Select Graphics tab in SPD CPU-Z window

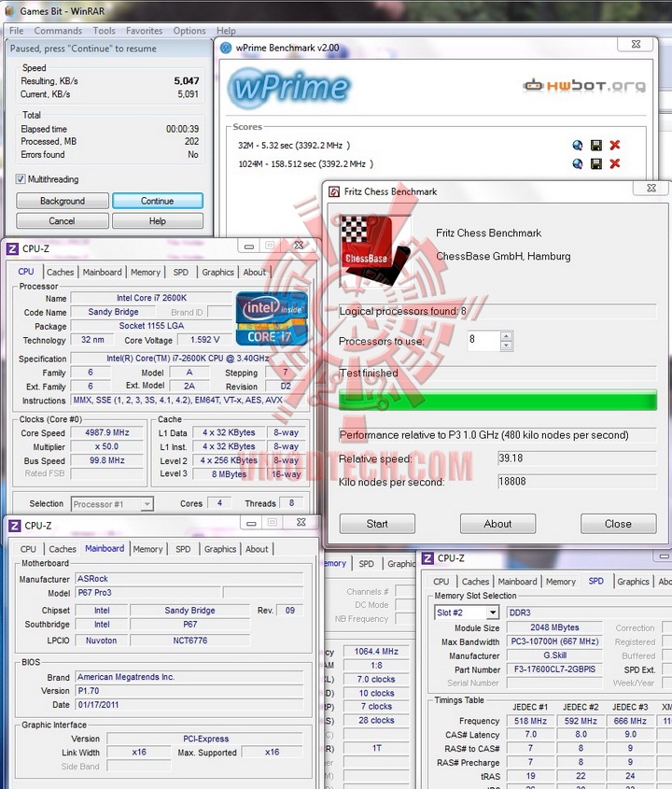(x=634, y=582)
